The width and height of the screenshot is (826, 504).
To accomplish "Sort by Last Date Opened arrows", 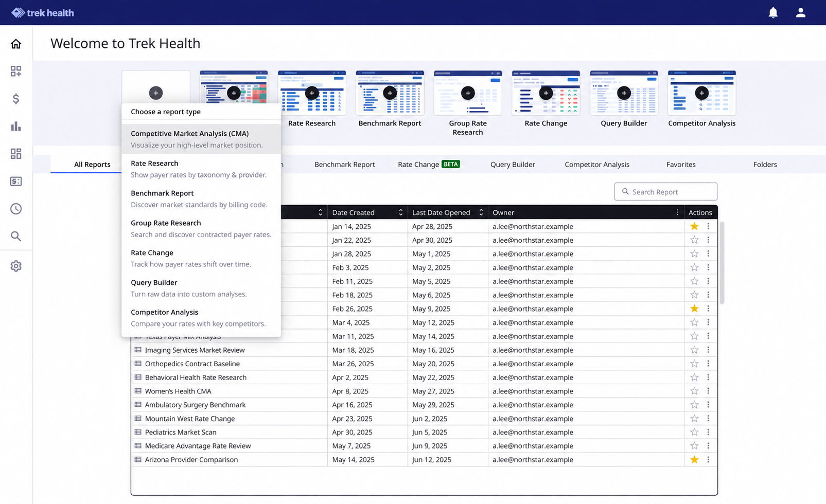I will tap(481, 212).
